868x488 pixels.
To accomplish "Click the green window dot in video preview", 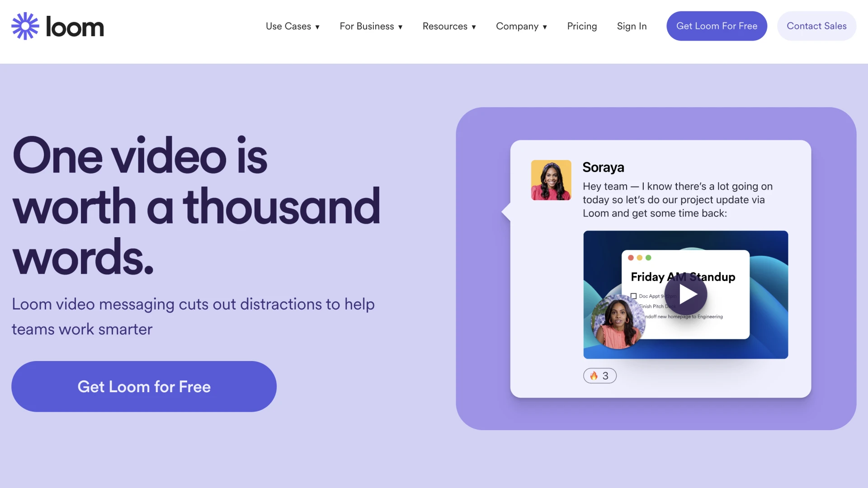I will 648,258.
